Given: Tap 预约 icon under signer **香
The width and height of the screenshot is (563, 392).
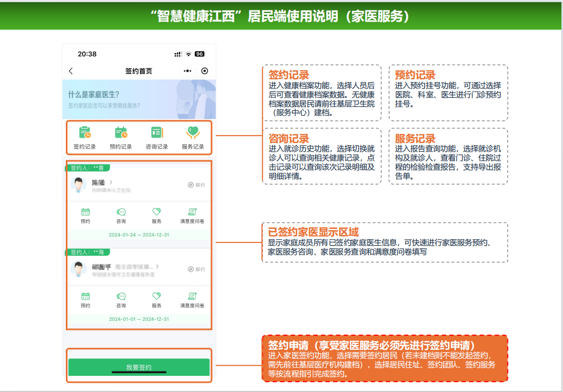Looking at the screenshot, I should click(x=85, y=213).
